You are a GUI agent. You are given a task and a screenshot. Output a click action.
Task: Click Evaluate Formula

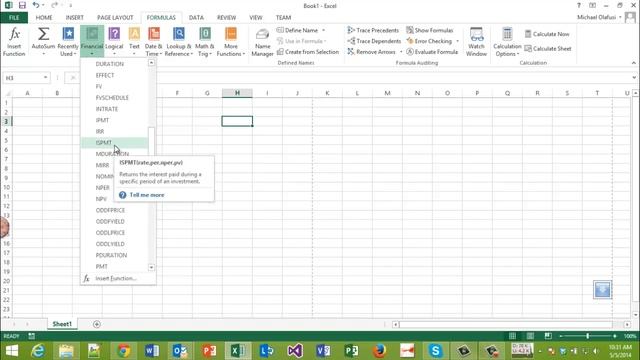point(432,52)
